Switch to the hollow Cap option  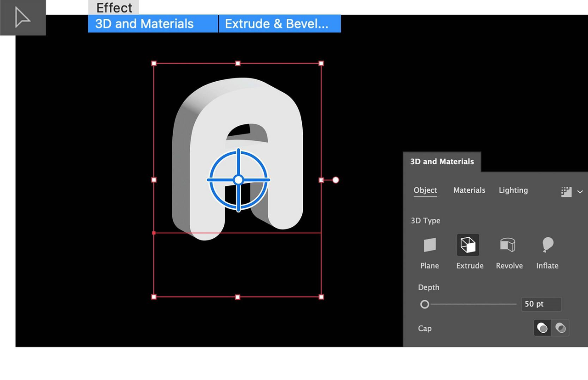click(560, 328)
